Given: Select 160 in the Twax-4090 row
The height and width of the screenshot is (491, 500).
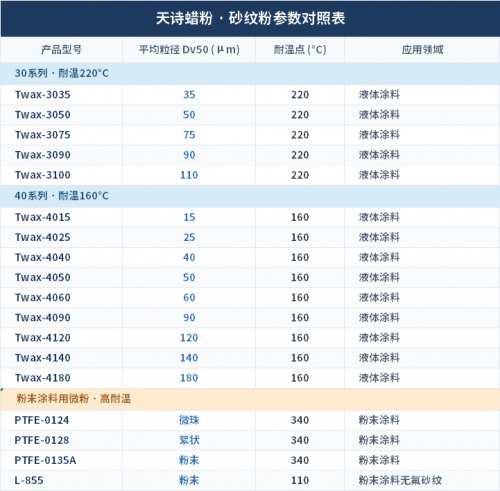Looking at the screenshot, I should (300, 318).
